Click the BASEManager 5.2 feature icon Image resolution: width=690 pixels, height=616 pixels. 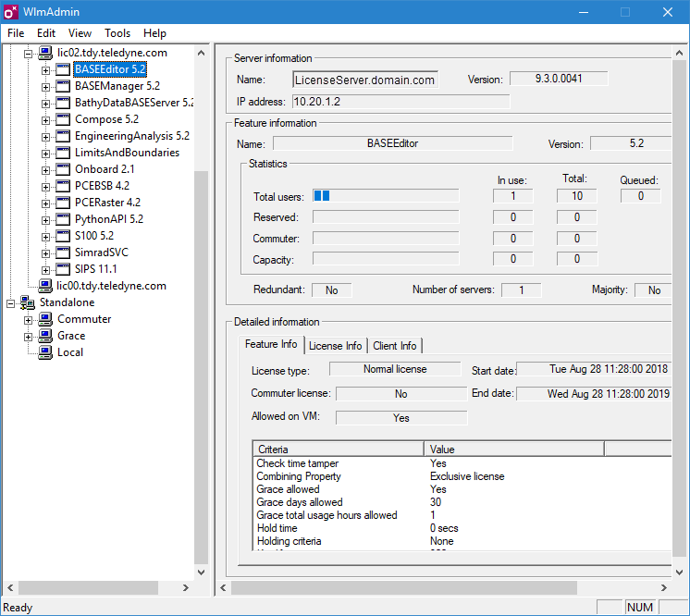[x=63, y=86]
